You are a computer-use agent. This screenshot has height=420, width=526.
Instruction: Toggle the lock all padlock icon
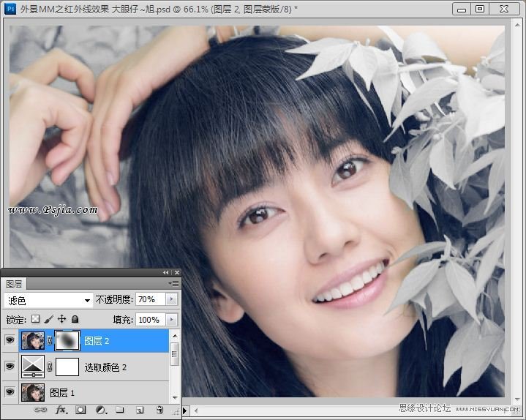pos(75,320)
